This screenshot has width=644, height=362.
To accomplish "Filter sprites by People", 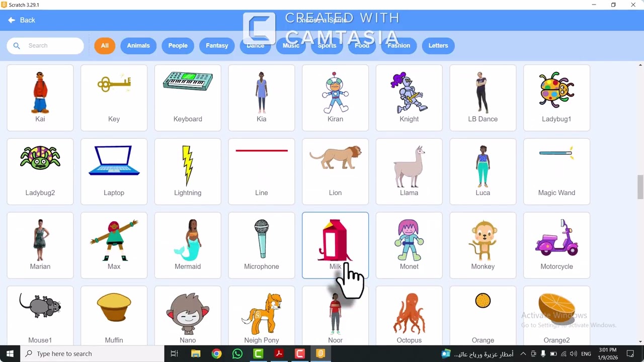I will [178, 46].
